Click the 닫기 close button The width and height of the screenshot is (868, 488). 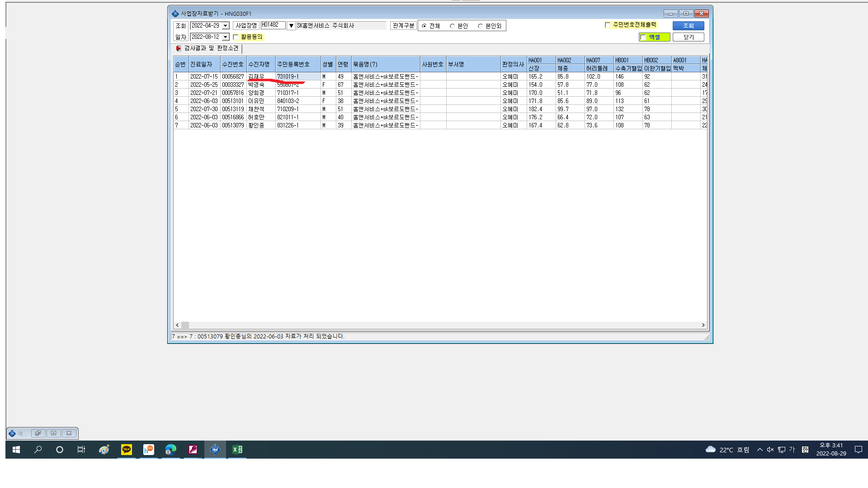tap(688, 37)
